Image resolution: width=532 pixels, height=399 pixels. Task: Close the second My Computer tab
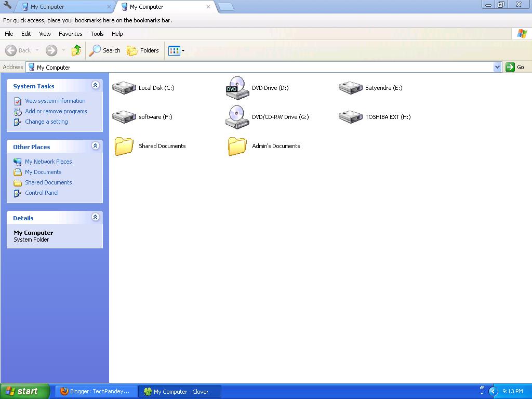[208, 7]
